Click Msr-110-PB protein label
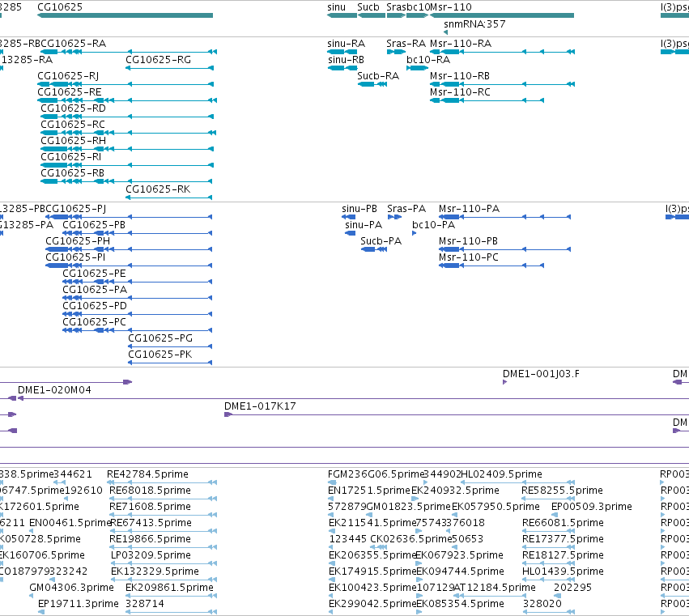 pos(469,241)
